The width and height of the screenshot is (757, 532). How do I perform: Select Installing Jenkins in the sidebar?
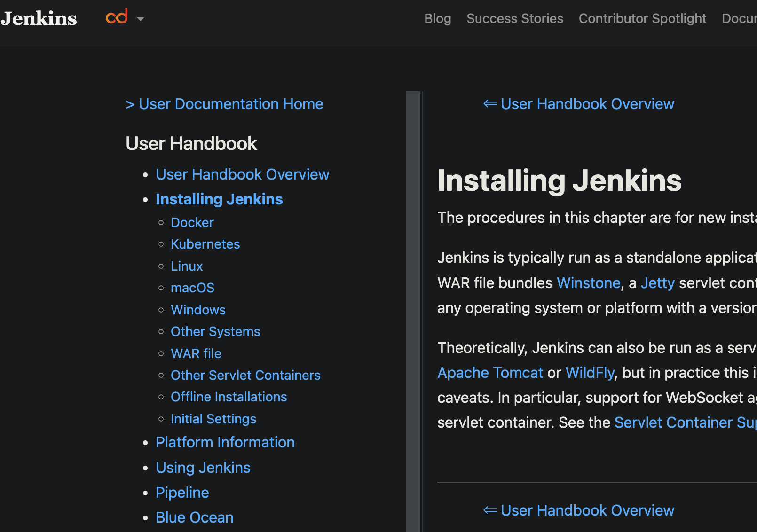click(x=219, y=199)
